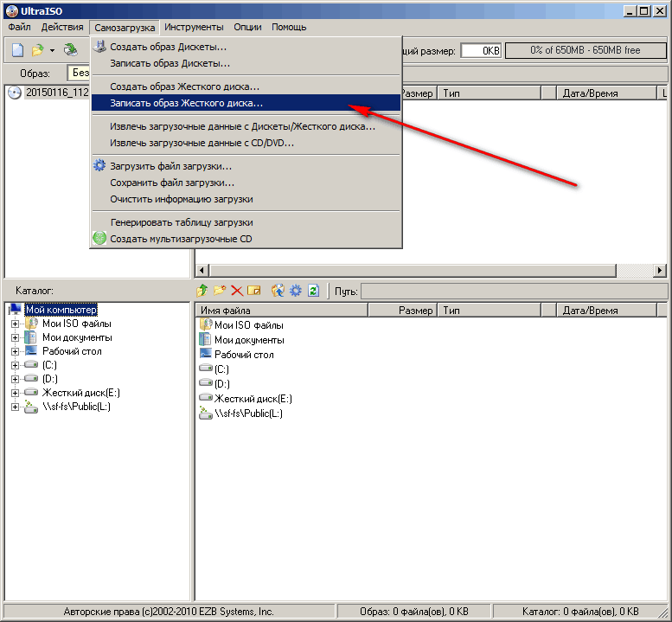Click the 650MB free capacity bar
The height and width of the screenshot is (622, 672).
(586, 50)
